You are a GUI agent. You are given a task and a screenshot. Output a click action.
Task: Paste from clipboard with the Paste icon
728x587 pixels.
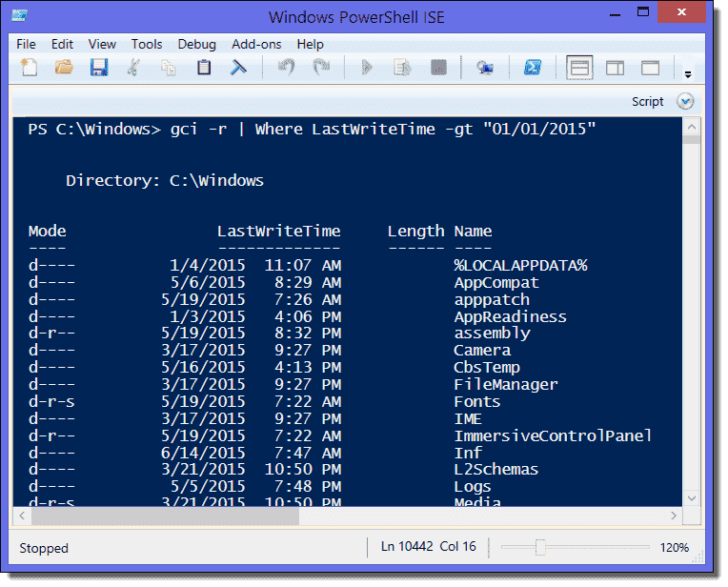click(203, 68)
